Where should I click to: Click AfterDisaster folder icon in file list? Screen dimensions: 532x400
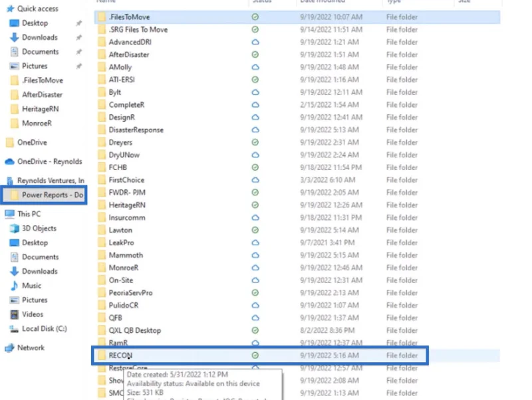tap(102, 54)
